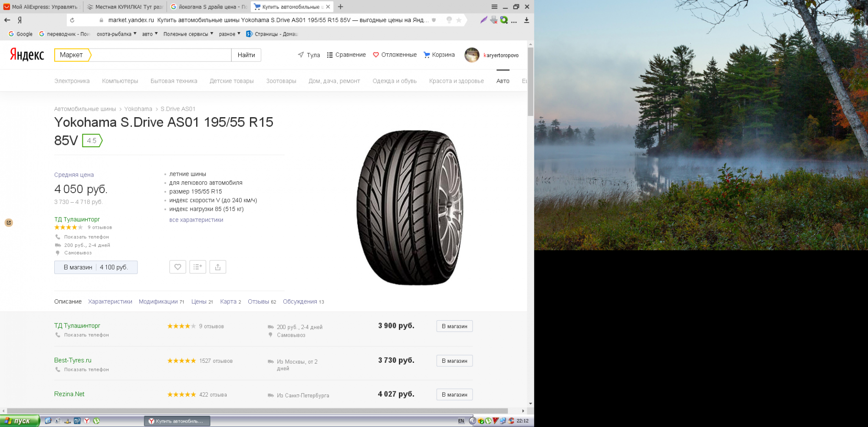
Task: Switch to the 'Местная КУРИЛКА' tab
Action: (125, 7)
